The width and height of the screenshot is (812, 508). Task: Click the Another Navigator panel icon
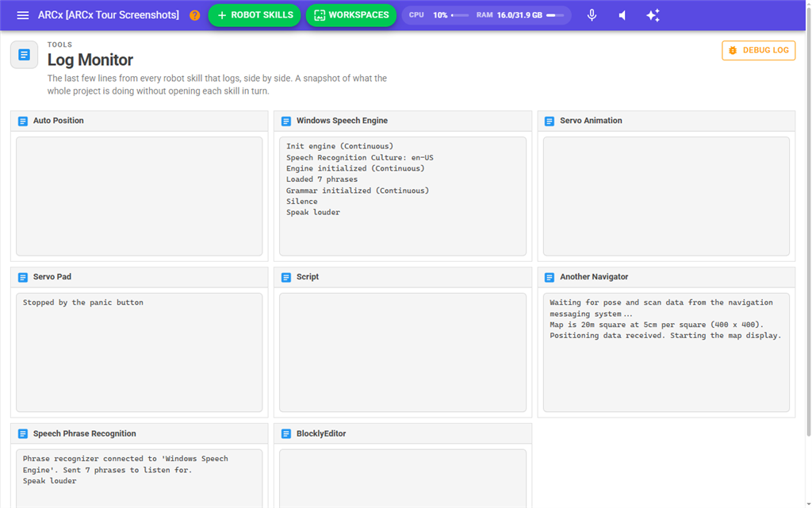[550, 277]
